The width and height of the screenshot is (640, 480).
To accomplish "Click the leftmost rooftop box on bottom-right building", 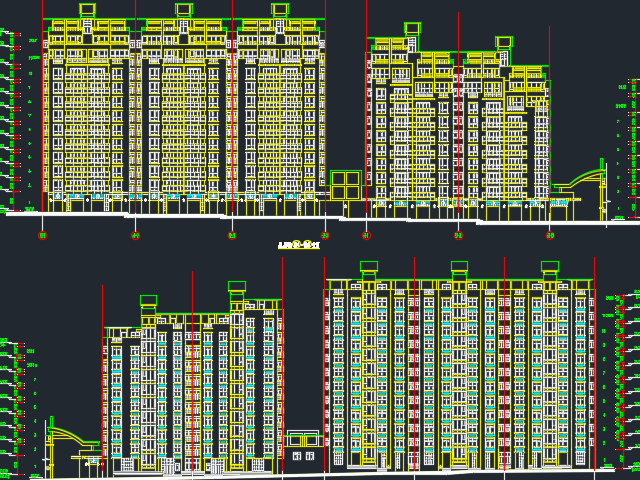I will point(369,267).
